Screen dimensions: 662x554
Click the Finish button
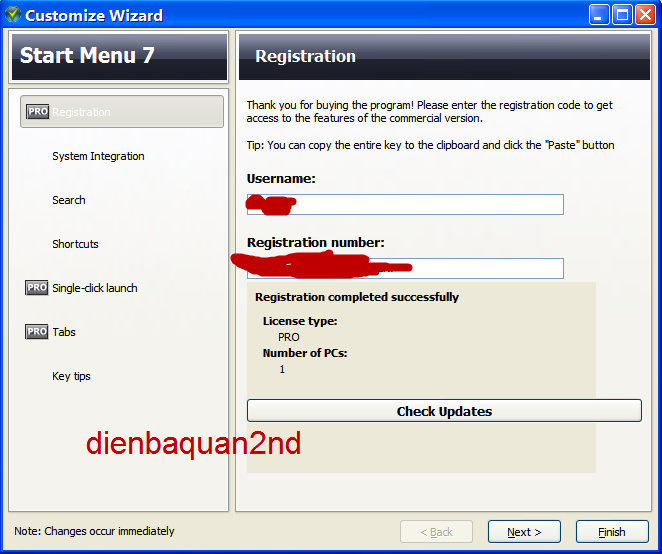pos(612,532)
